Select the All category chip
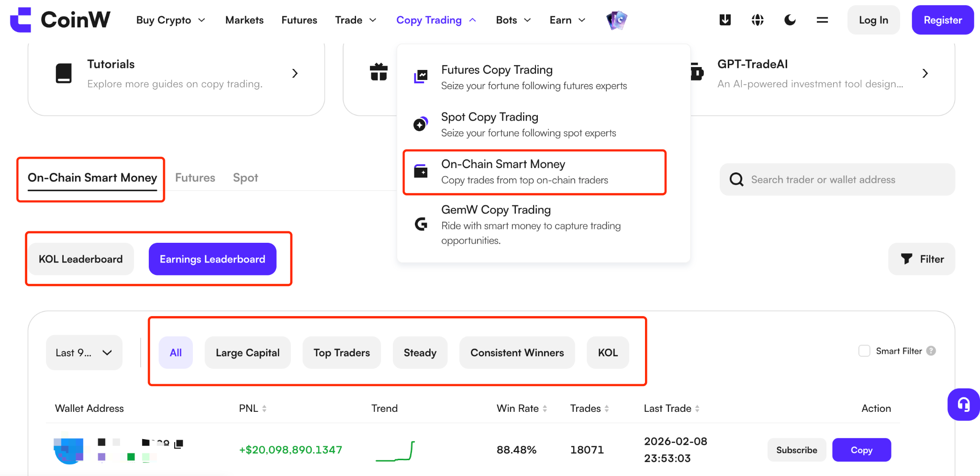 (x=176, y=353)
